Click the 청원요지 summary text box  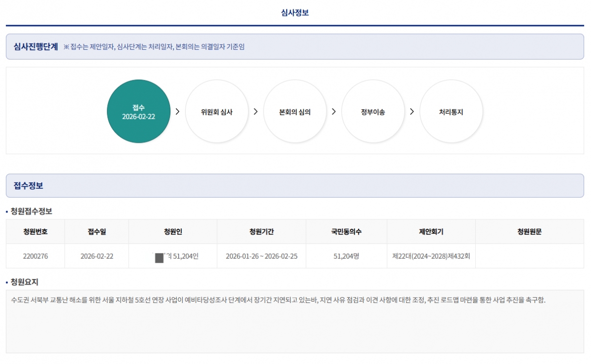[x=295, y=321]
